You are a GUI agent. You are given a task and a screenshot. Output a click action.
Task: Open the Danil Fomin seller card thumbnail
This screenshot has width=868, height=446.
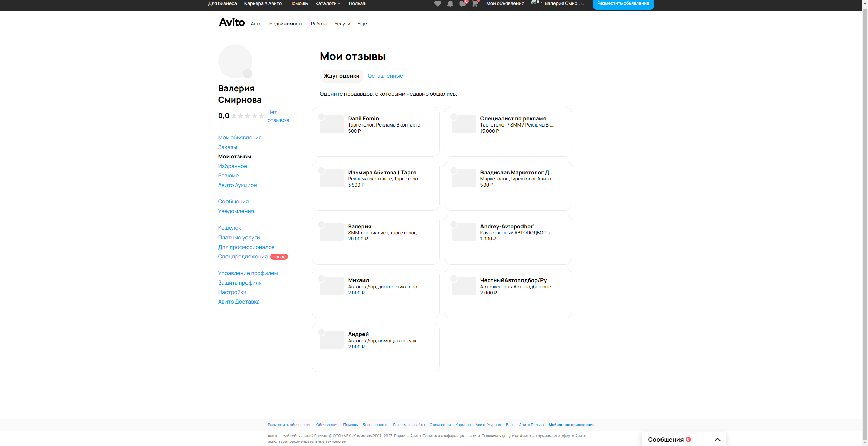(x=332, y=124)
